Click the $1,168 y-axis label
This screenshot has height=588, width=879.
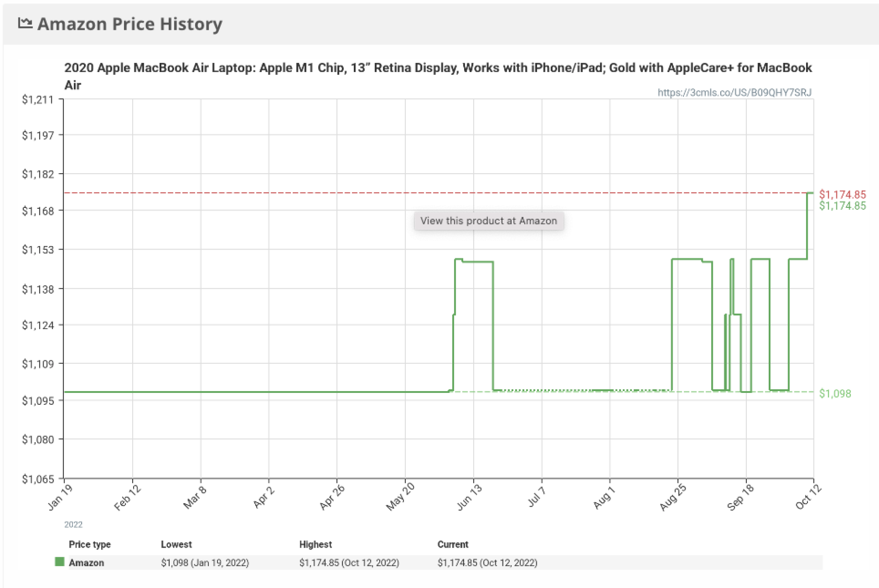tap(38, 211)
